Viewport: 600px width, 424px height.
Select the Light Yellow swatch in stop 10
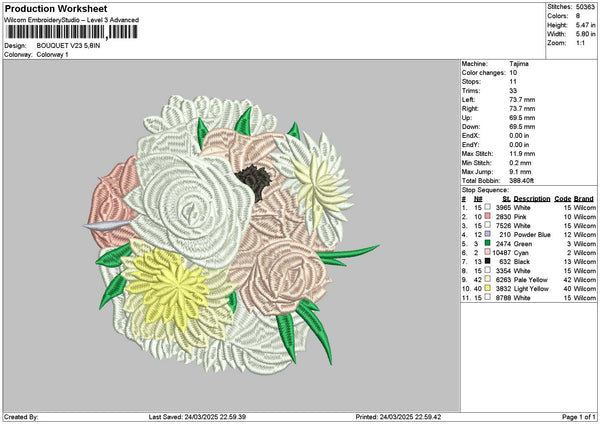488,288
